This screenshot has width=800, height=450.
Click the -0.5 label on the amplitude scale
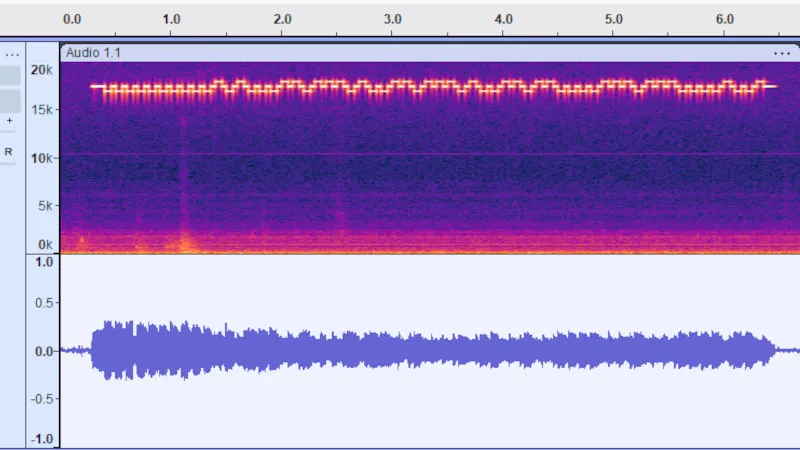[x=43, y=396]
